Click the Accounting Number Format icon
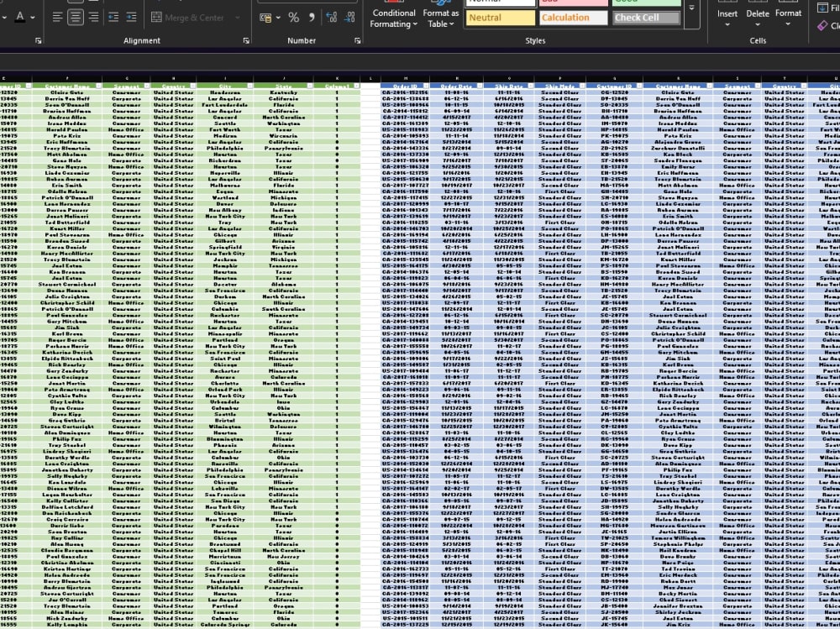The width and height of the screenshot is (840, 629). [x=265, y=18]
